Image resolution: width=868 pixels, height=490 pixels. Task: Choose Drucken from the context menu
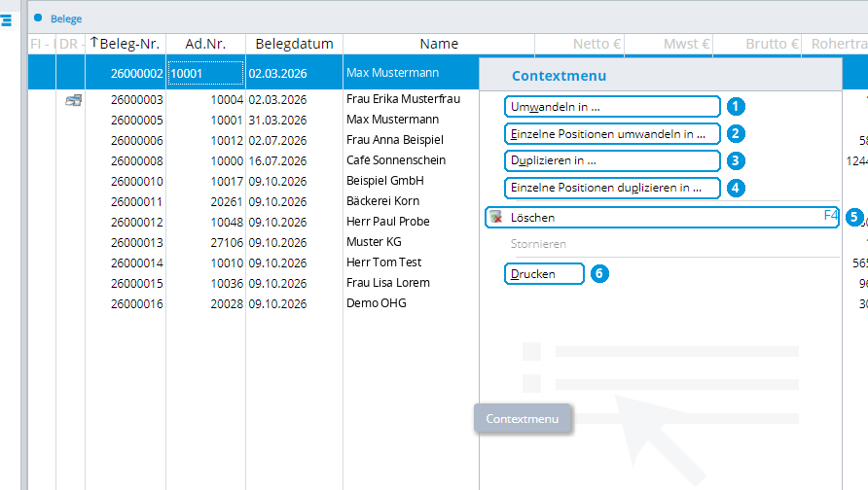pyautogui.click(x=544, y=274)
